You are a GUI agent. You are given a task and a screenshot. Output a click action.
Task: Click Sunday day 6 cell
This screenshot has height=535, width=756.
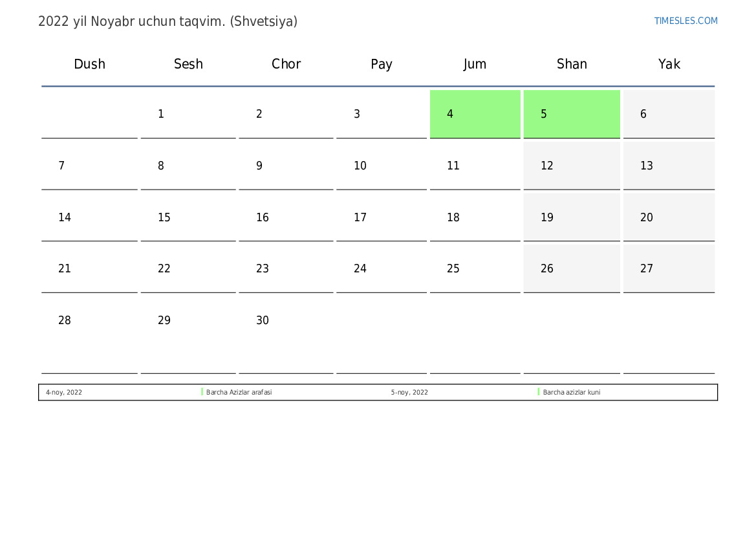pos(669,114)
